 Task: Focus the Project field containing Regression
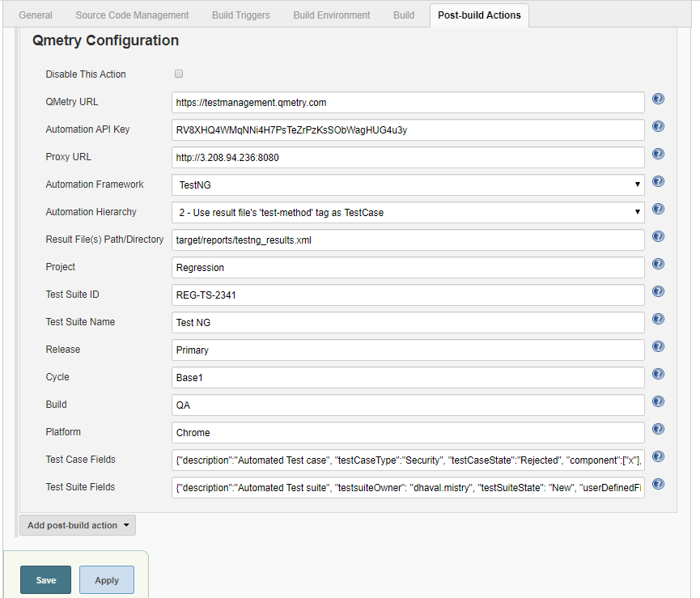click(x=408, y=268)
